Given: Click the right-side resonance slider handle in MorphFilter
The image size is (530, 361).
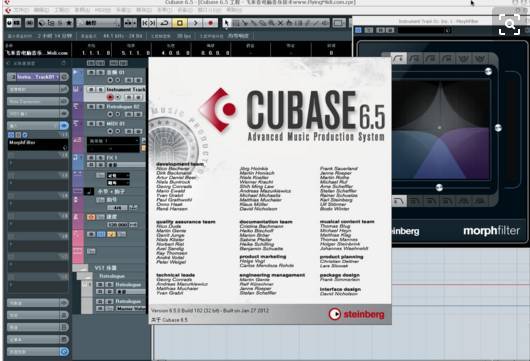Looking at the screenshot, I should [498, 128].
